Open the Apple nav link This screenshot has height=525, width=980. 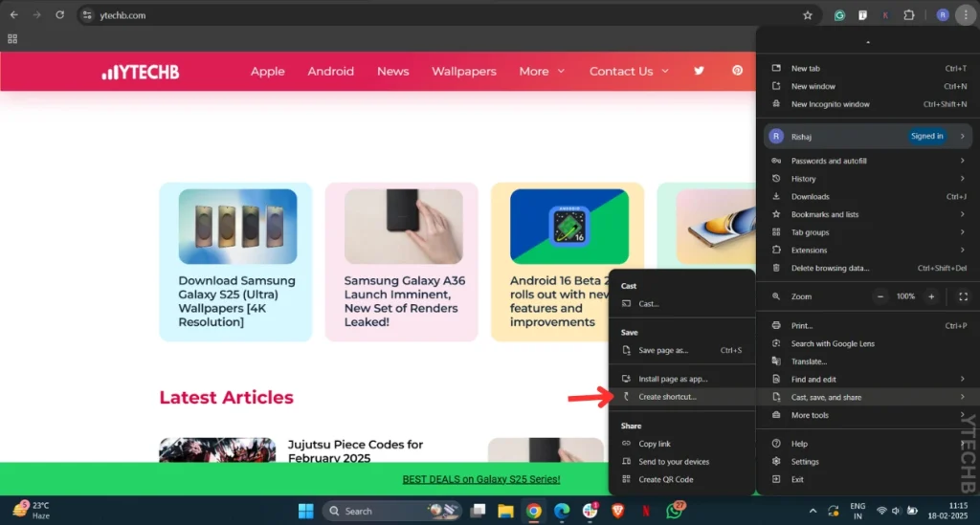click(x=268, y=71)
